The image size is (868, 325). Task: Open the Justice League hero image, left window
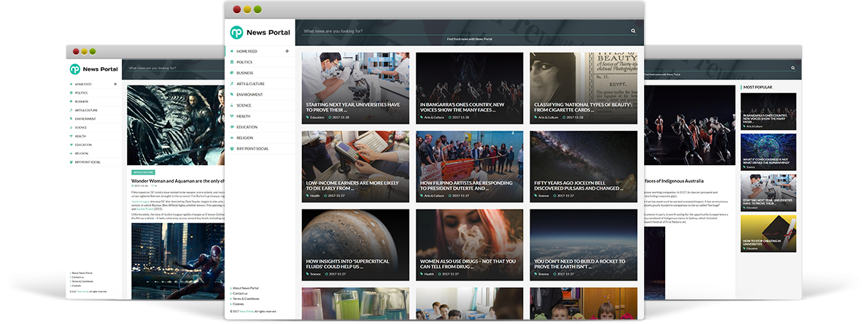click(x=176, y=126)
